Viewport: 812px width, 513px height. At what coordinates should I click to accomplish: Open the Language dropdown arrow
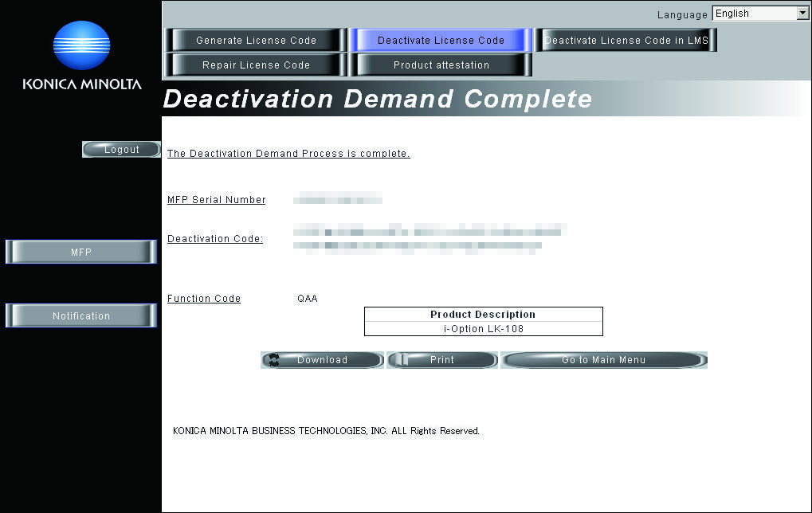[802, 14]
